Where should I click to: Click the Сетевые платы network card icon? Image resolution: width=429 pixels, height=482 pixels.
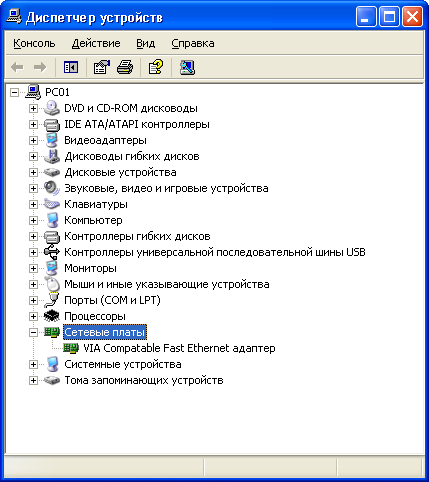click(x=52, y=332)
